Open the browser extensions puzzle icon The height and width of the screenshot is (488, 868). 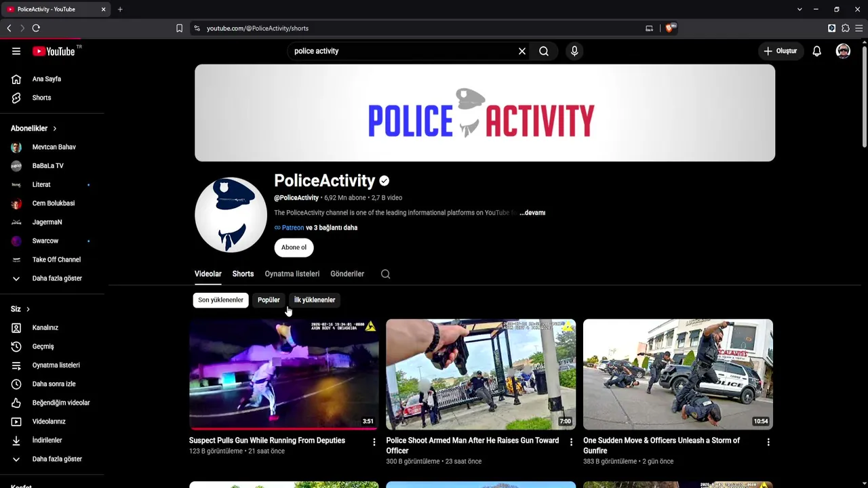(846, 28)
